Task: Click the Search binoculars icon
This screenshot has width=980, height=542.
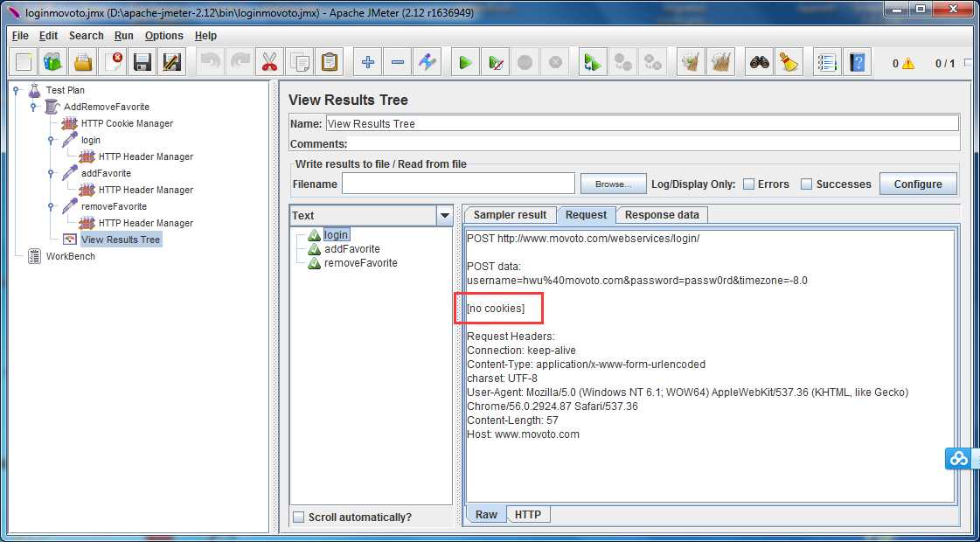Action: (x=760, y=62)
